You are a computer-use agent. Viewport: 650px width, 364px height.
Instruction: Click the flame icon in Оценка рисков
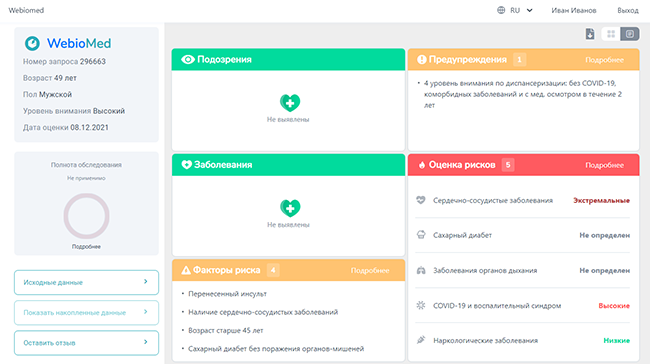(x=422, y=165)
